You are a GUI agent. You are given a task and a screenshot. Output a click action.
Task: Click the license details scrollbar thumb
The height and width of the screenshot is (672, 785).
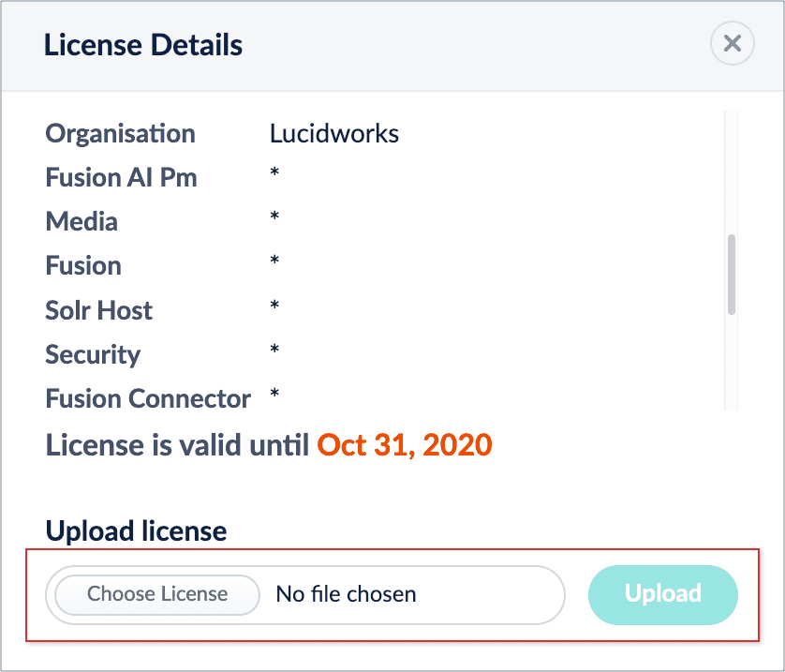732,275
